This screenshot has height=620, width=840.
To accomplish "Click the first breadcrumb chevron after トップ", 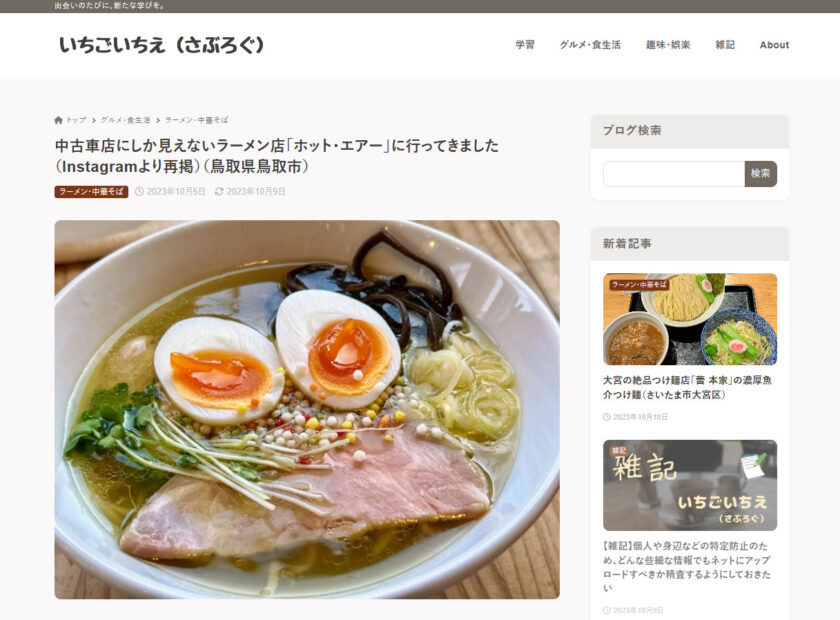I will (x=93, y=120).
